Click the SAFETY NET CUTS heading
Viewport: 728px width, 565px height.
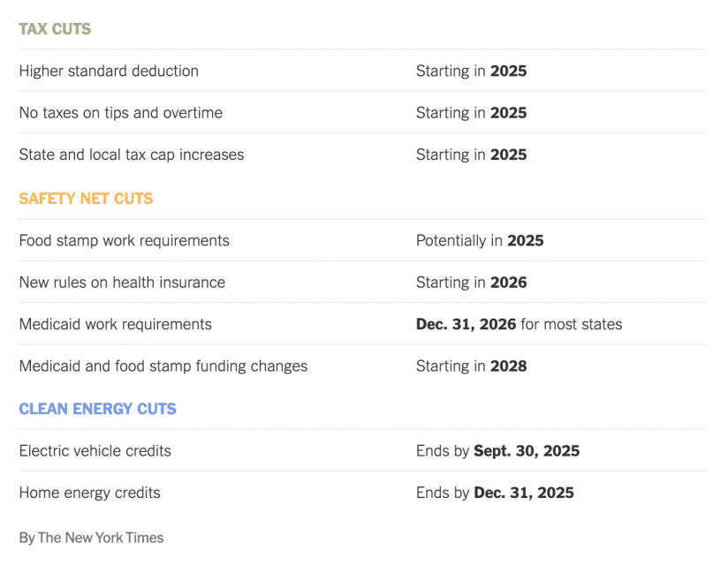(86, 199)
